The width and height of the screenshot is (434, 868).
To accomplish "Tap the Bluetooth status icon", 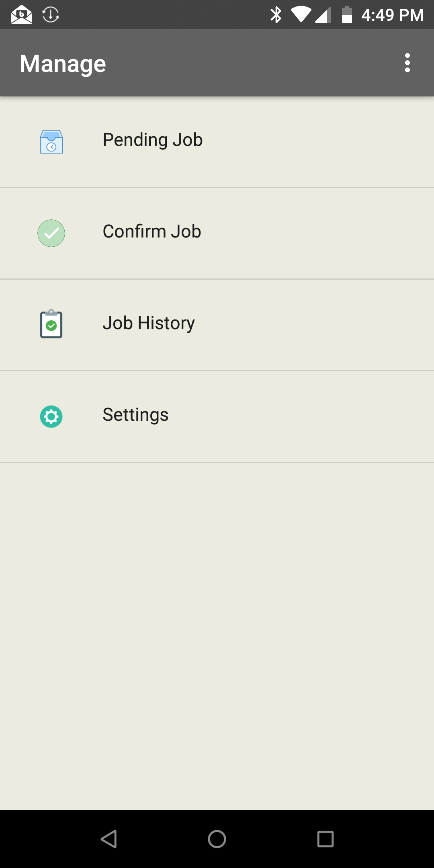I will pyautogui.click(x=276, y=15).
